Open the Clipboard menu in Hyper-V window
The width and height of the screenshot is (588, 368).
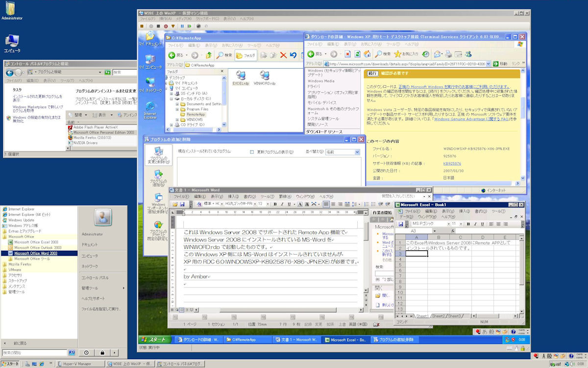[208, 19]
